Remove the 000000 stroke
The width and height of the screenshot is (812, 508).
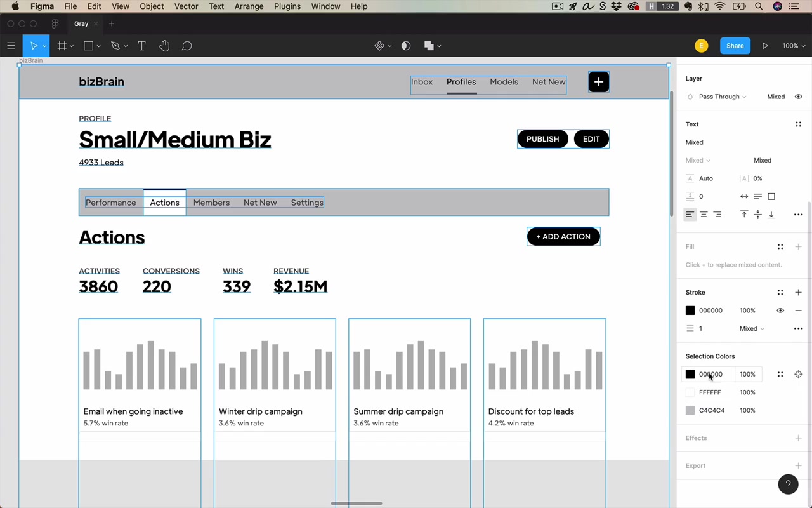[x=798, y=311]
